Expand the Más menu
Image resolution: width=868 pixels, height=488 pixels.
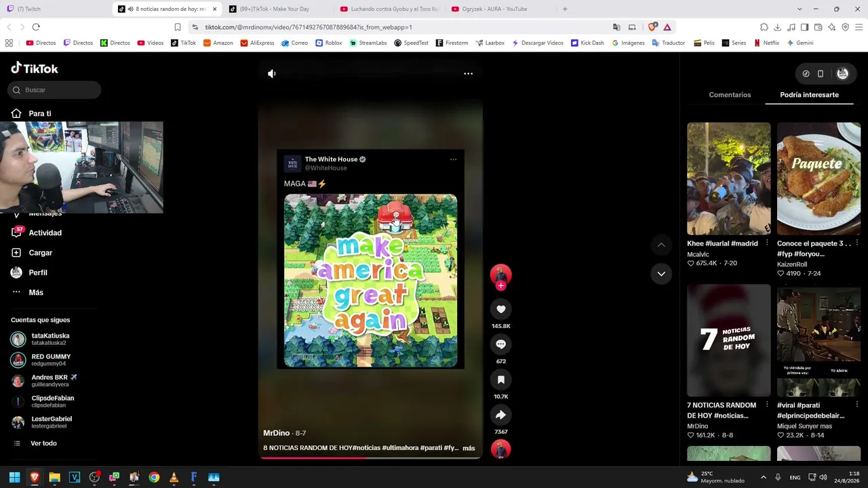point(28,293)
